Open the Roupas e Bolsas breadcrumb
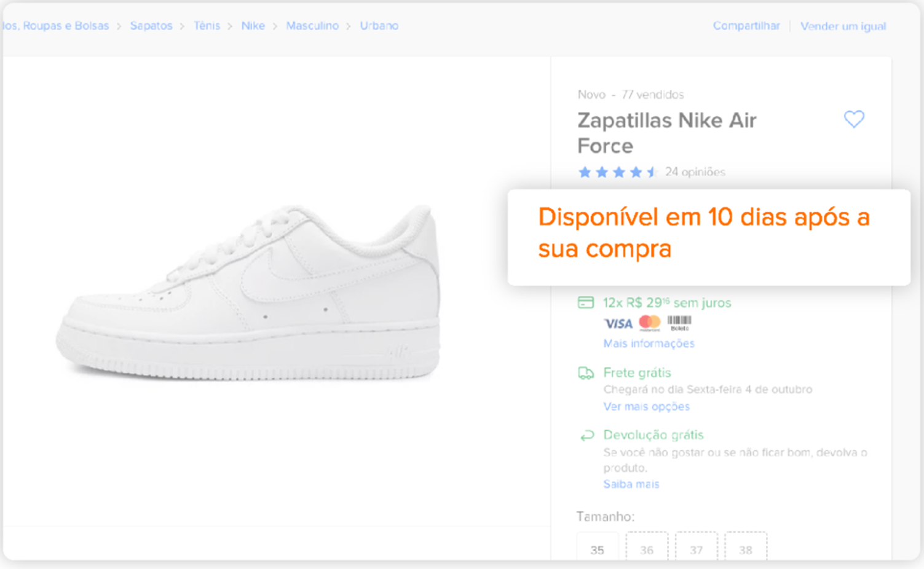The image size is (924, 569). point(55,26)
